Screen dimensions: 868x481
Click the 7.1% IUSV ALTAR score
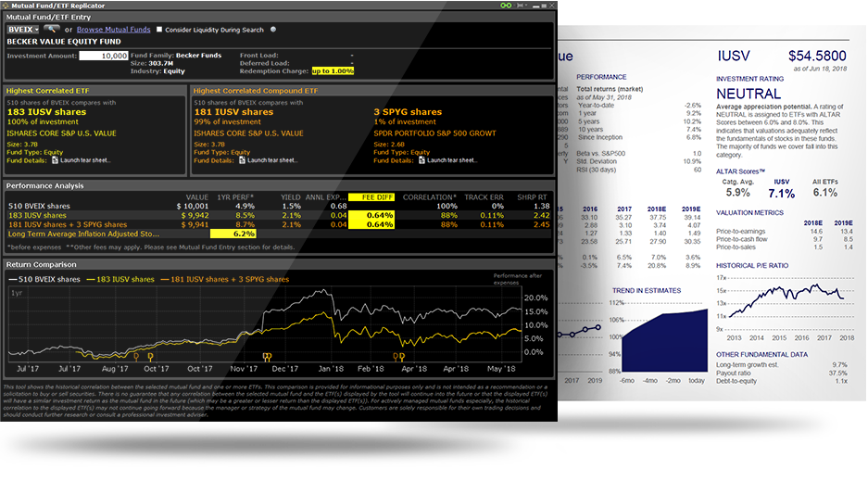click(x=782, y=193)
